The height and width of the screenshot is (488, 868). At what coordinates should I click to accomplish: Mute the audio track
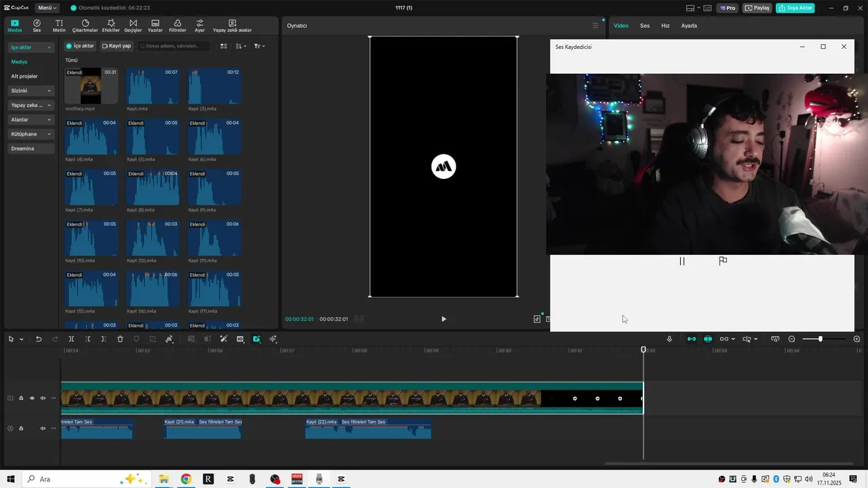43,428
